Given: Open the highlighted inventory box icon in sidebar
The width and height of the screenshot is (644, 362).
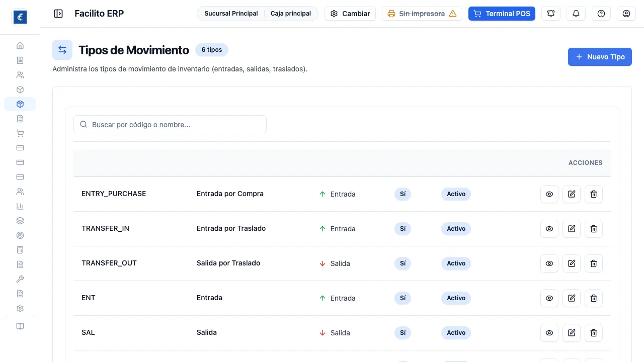Looking at the screenshot, I should [20, 104].
